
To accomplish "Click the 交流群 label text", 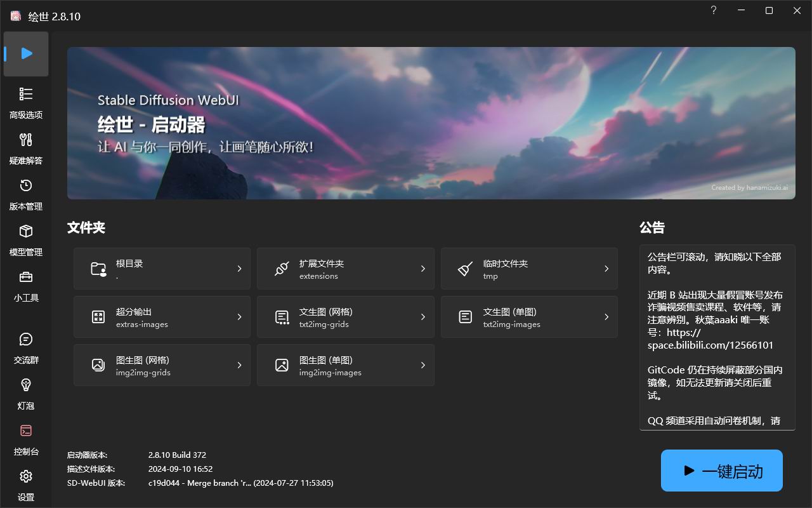I will pos(26,360).
